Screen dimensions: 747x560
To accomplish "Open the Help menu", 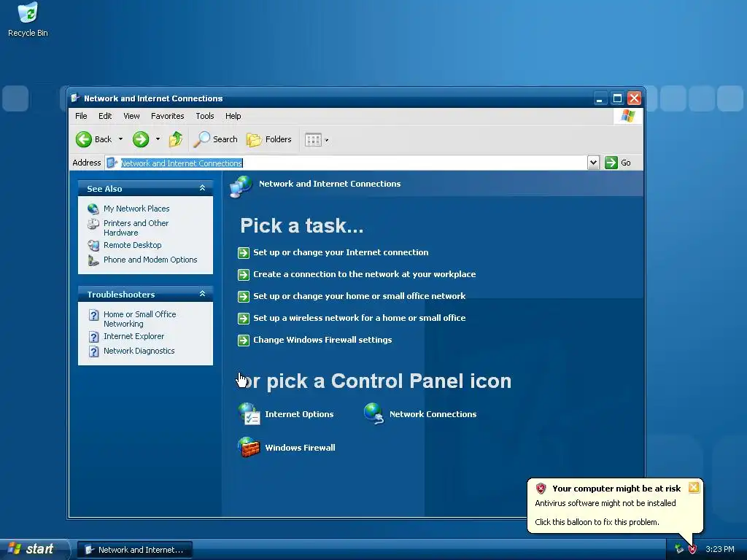I will click(233, 116).
